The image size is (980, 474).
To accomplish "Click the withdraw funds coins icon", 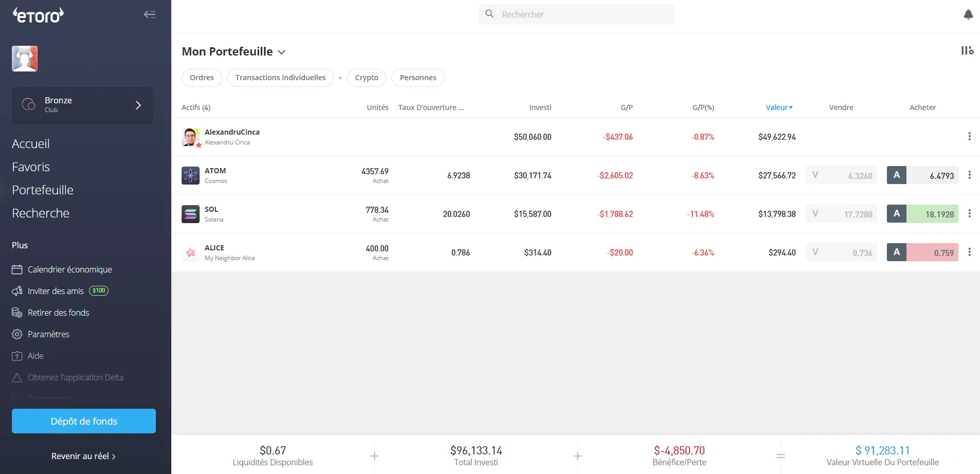I will 17,313.
